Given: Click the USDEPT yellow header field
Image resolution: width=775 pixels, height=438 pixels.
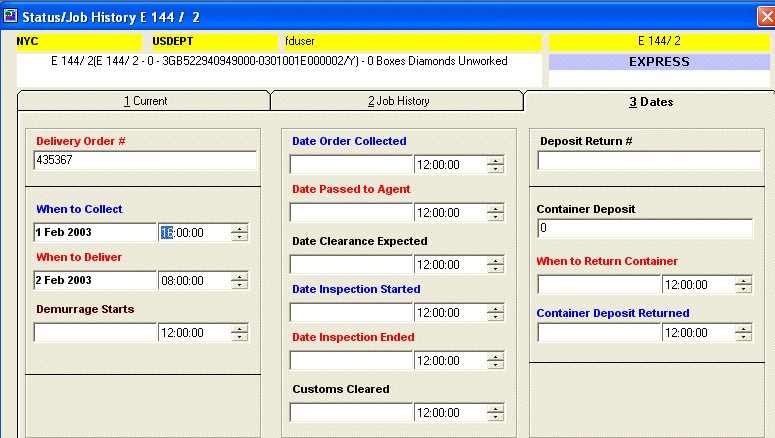Looking at the screenshot, I should [x=215, y=42].
